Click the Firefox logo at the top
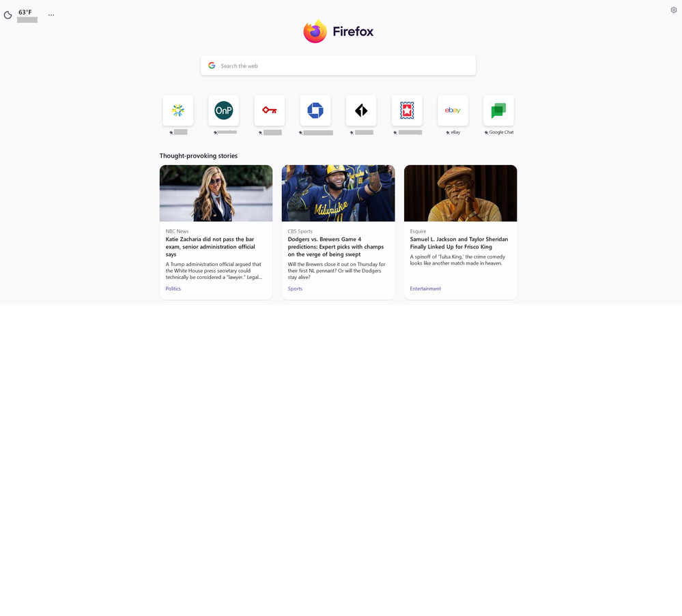Screen dimensions: 682x616 click(338, 31)
